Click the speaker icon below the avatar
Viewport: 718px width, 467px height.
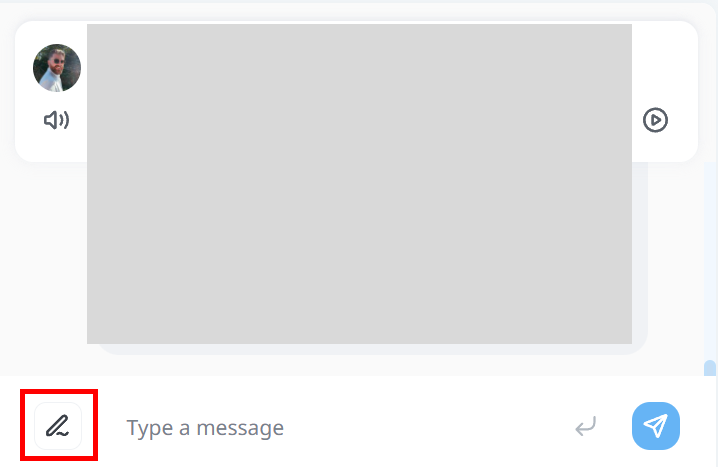point(56,120)
